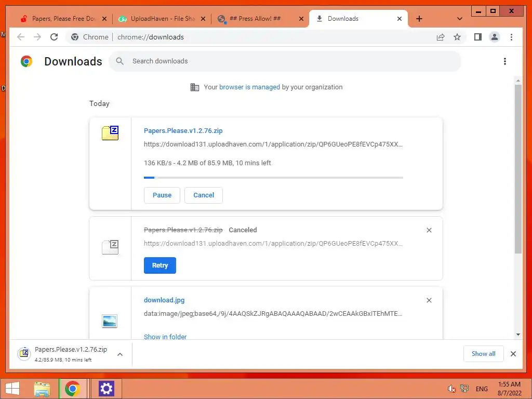The width and height of the screenshot is (532, 399).
Task: Click Show all downloads button
Action: click(x=484, y=354)
